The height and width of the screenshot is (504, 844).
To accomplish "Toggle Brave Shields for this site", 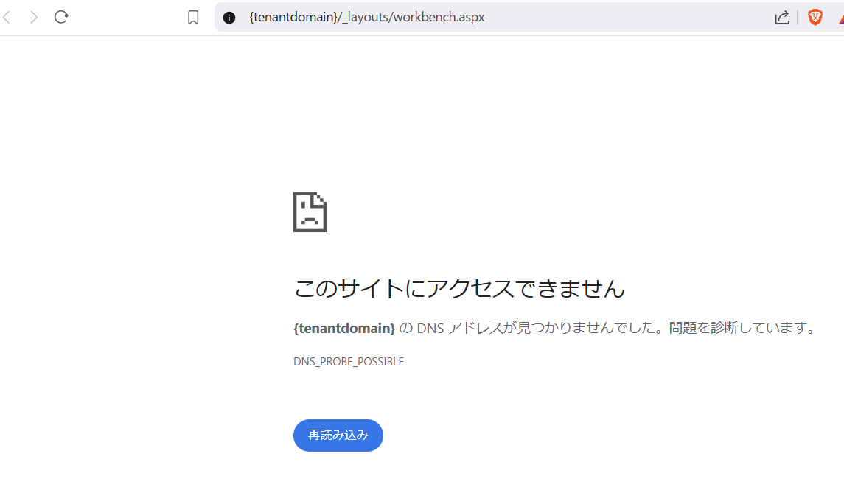I will click(x=815, y=17).
